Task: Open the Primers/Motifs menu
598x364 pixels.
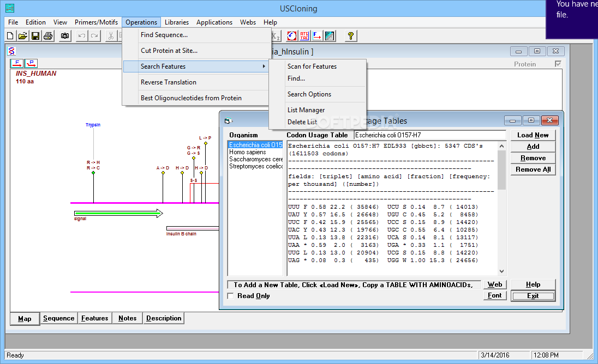Action: 96,22
